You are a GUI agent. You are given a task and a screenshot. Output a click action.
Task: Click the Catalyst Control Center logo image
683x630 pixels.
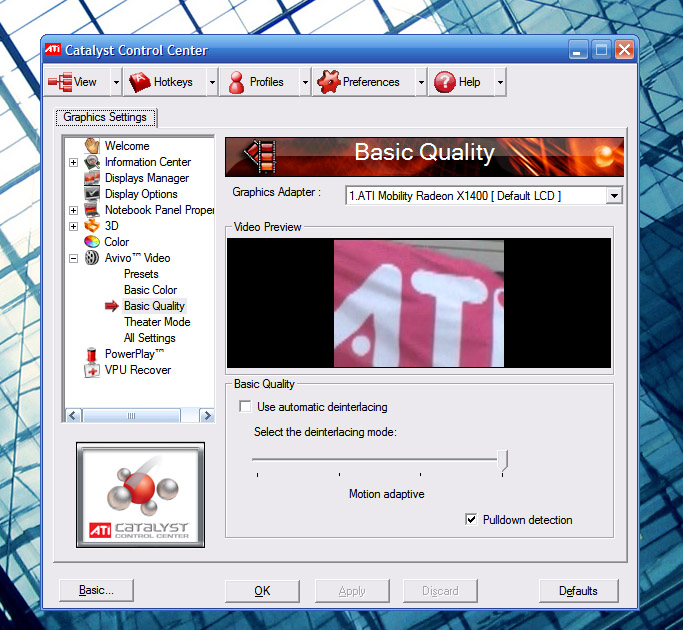pos(140,495)
